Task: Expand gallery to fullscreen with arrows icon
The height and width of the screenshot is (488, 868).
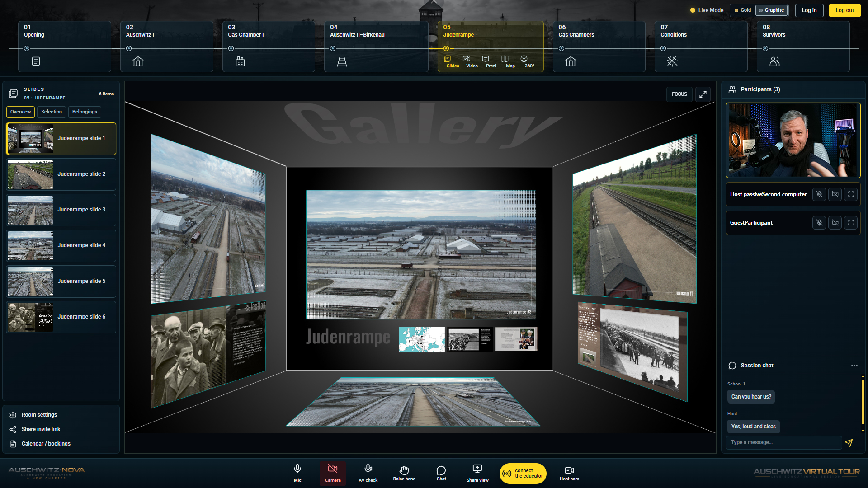Action: (x=703, y=94)
